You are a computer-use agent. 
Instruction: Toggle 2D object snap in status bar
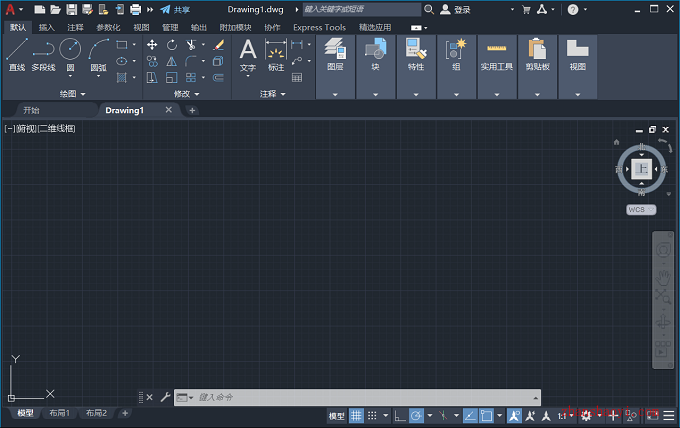[x=487, y=416]
